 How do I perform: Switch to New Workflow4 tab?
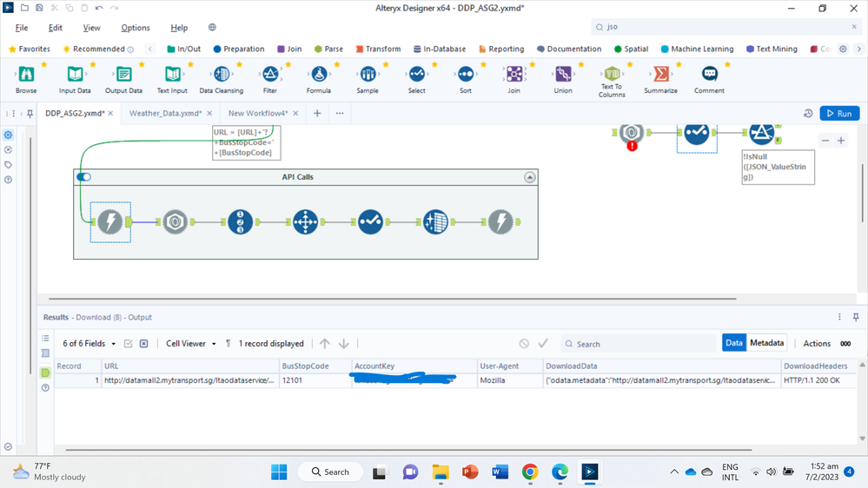tap(258, 114)
